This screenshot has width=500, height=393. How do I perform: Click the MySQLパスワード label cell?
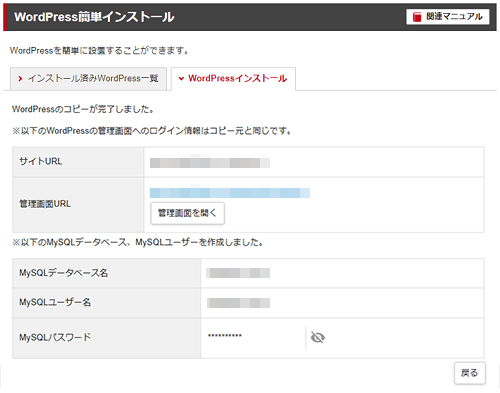coord(107,338)
